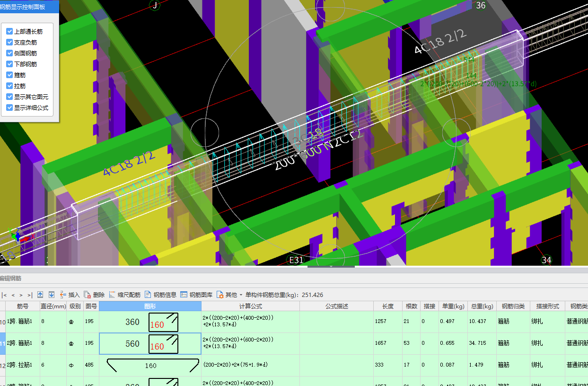
Task: Click the move row up icon
Action: pos(40,295)
